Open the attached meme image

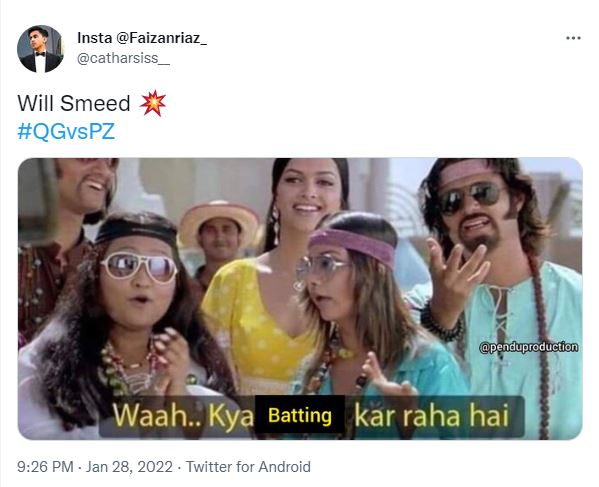(x=300, y=298)
